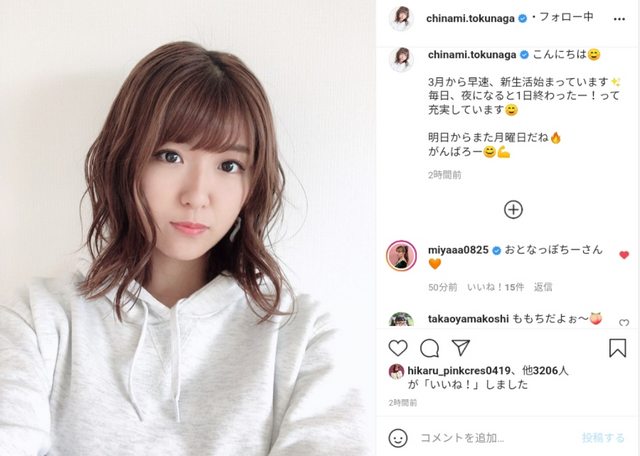Open the comment bubble icon

pos(429,348)
